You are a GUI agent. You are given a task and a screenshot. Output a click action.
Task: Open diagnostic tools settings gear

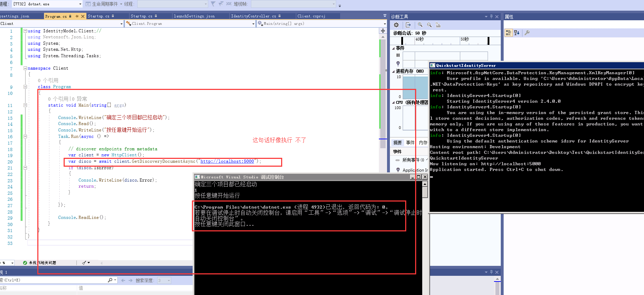(396, 25)
